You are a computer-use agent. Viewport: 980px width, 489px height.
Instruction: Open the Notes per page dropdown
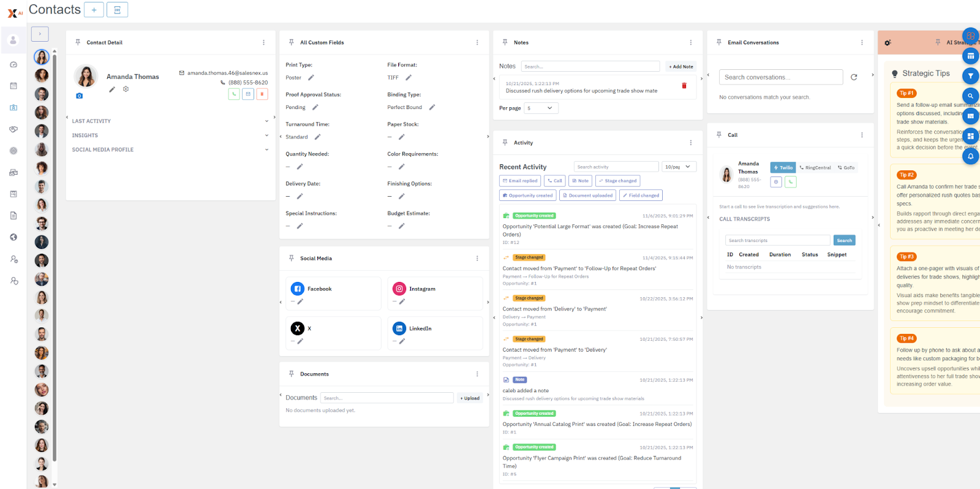click(x=540, y=108)
